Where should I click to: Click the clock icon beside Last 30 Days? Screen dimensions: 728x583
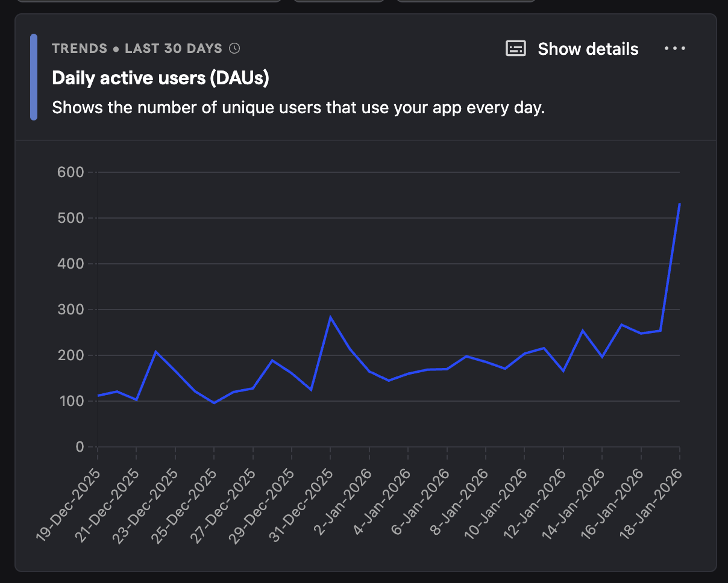coord(235,48)
